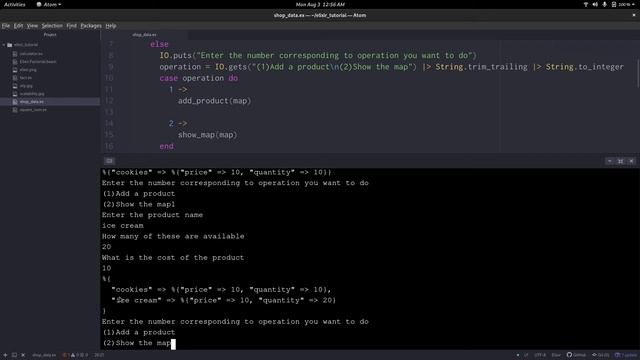Maximize the terminal panel
The height and width of the screenshot is (360, 640).
[620, 161]
